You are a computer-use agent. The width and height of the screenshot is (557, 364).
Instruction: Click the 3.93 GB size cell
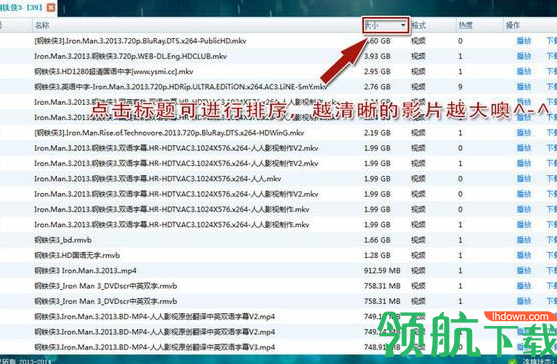pos(377,56)
